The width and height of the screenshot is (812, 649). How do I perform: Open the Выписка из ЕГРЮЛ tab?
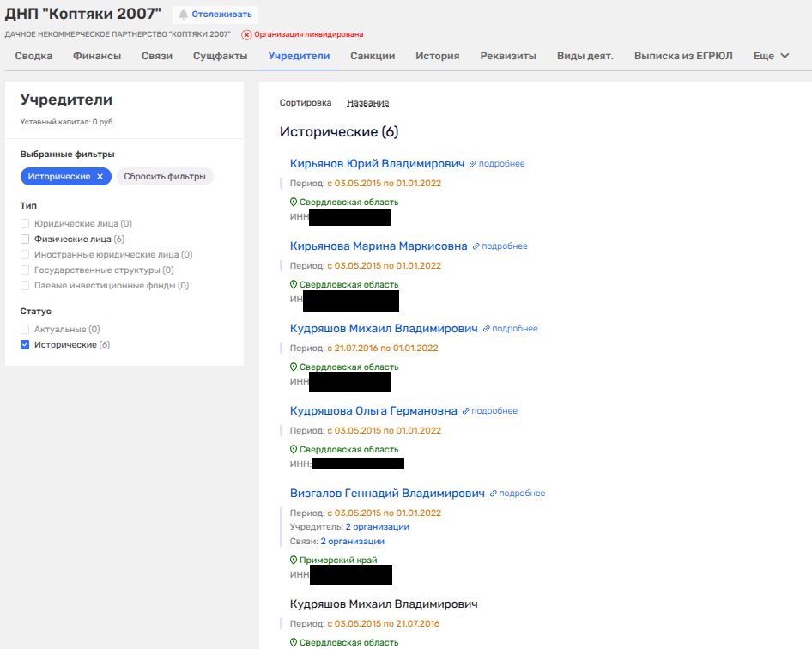pyautogui.click(x=683, y=56)
